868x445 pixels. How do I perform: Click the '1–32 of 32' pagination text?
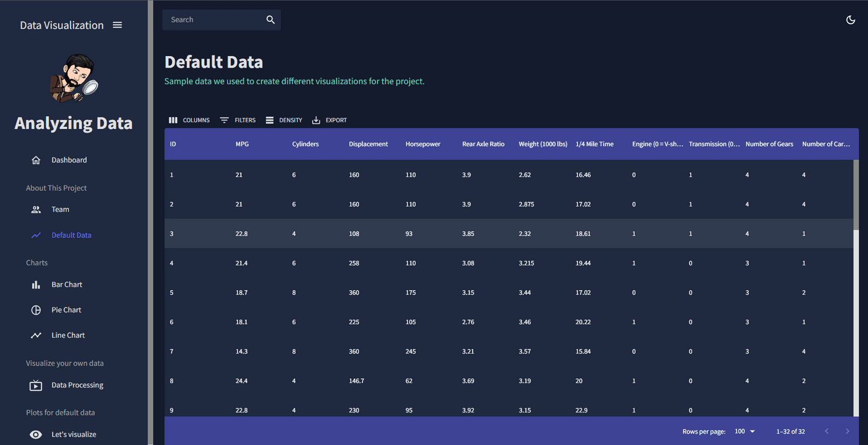coord(790,432)
